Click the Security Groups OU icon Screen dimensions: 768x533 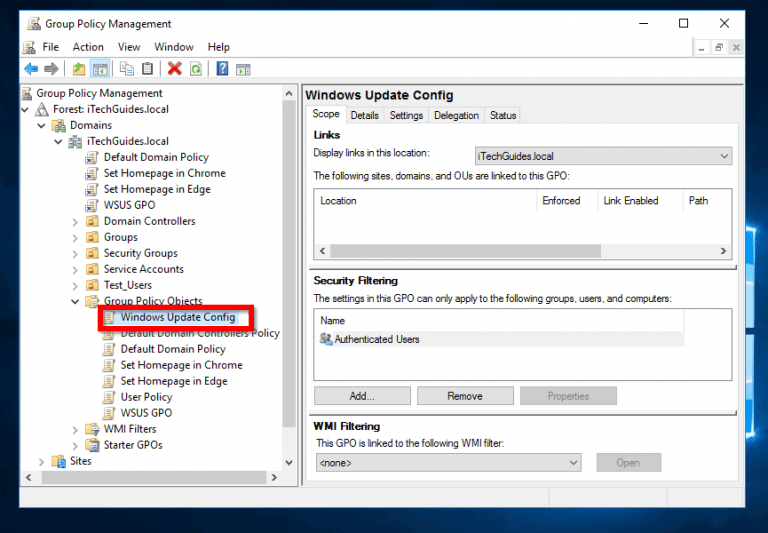tap(92, 253)
